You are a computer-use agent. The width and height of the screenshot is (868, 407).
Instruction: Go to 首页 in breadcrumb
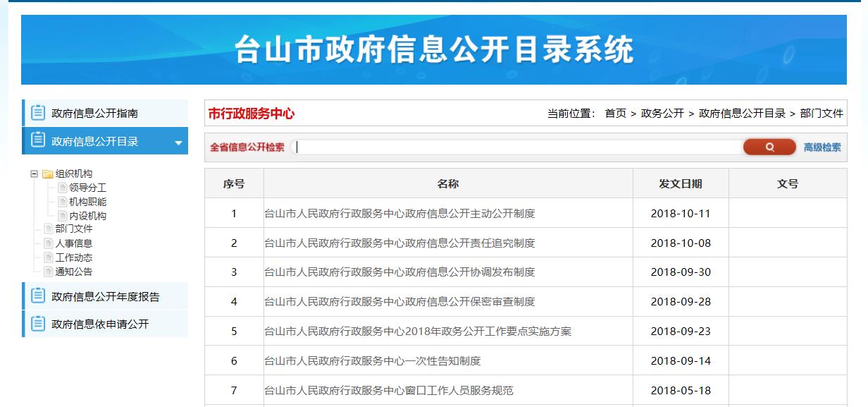(x=615, y=113)
